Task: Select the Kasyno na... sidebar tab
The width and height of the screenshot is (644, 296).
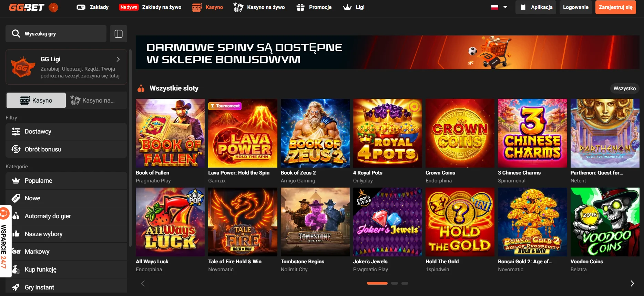Action: [97, 101]
